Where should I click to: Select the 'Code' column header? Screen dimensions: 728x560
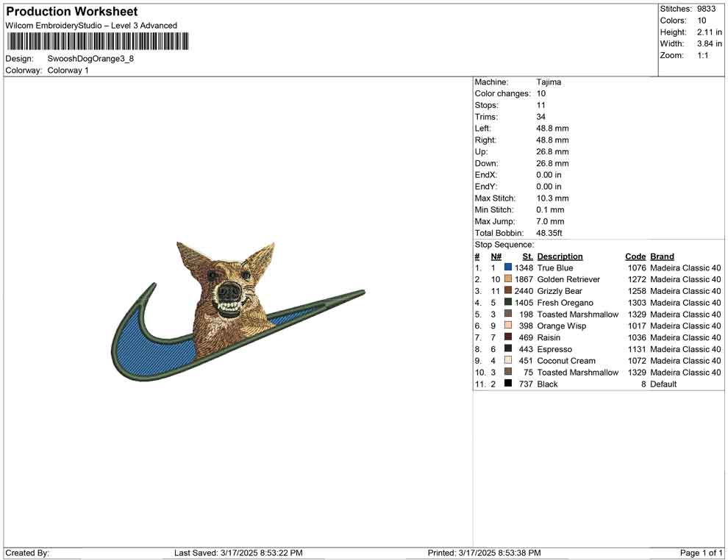(x=635, y=256)
